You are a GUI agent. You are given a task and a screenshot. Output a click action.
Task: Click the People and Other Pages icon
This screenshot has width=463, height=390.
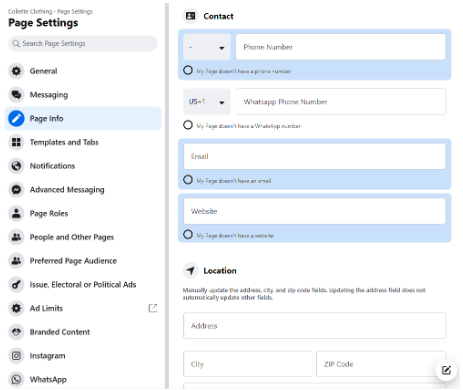coord(16,237)
